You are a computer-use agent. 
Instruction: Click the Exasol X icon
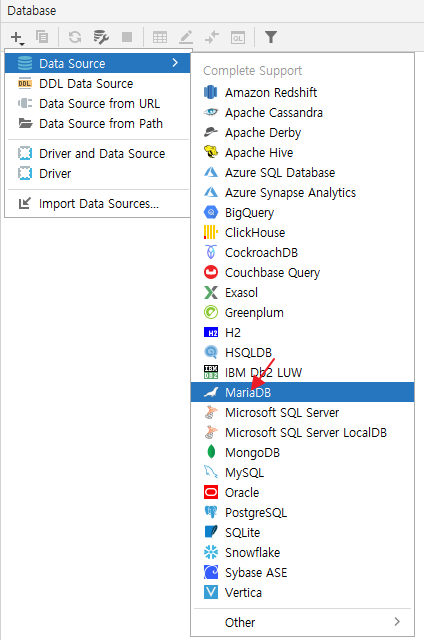click(x=211, y=292)
